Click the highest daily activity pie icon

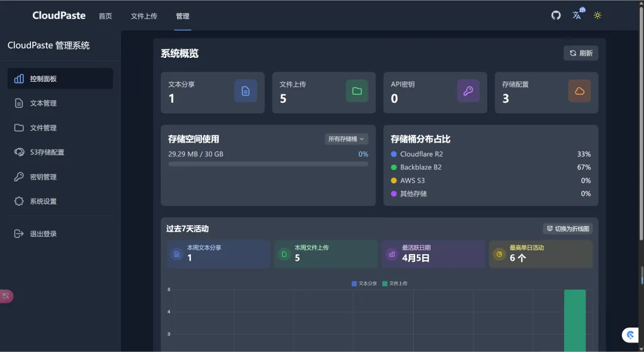tap(499, 254)
